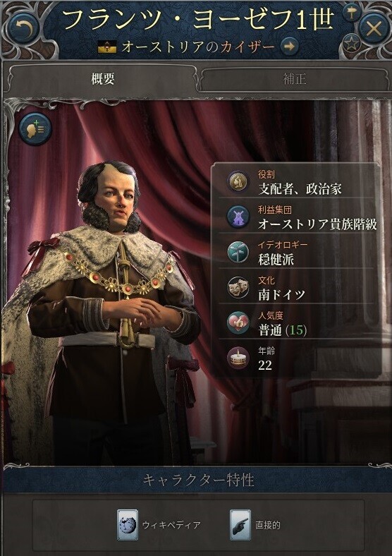Toggle the star favorite icon

(351, 44)
